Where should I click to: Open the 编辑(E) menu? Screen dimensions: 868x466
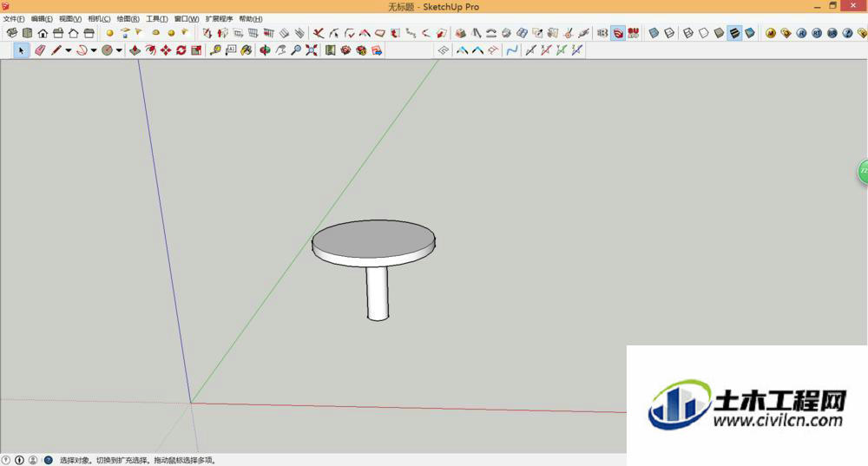coord(42,19)
